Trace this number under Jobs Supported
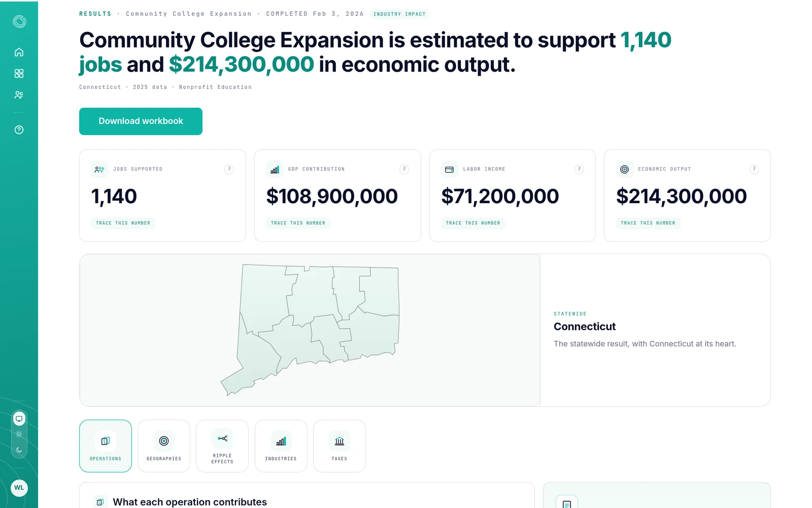Image resolution: width=812 pixels, height=508 pixels. 123,223
